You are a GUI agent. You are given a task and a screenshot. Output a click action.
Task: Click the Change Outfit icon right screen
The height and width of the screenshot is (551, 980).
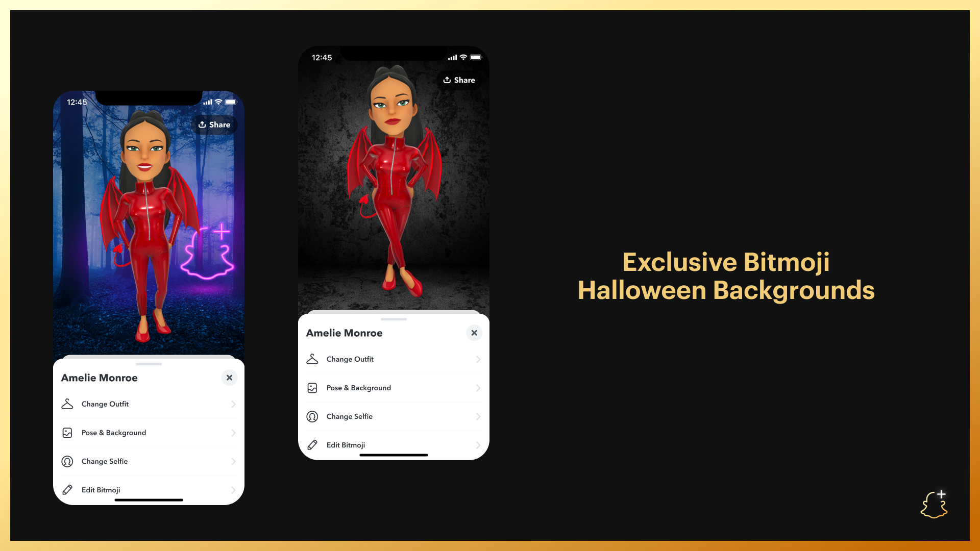point(313,359)
